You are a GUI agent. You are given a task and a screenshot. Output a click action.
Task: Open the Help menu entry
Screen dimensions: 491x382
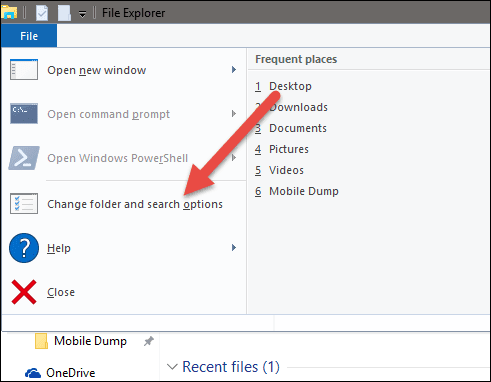click(123, 248)
